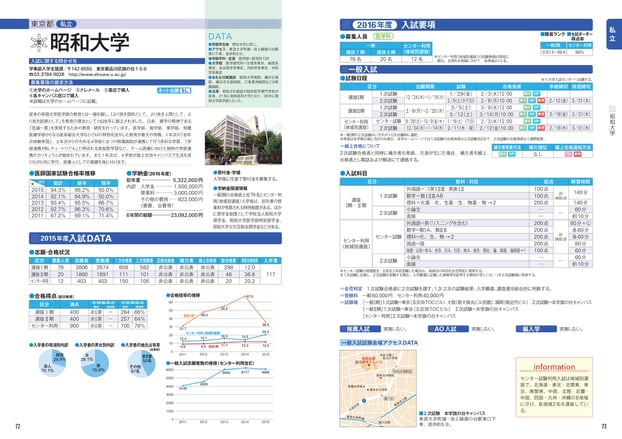
Task: Click the 36.8 ratio cell in the applicants table
Action: (x=250, y=274)
